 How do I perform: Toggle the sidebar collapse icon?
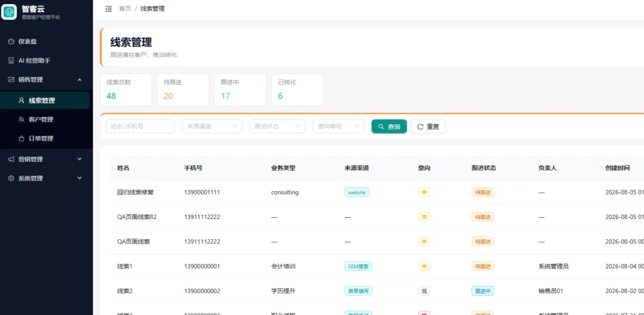[109, 8]
